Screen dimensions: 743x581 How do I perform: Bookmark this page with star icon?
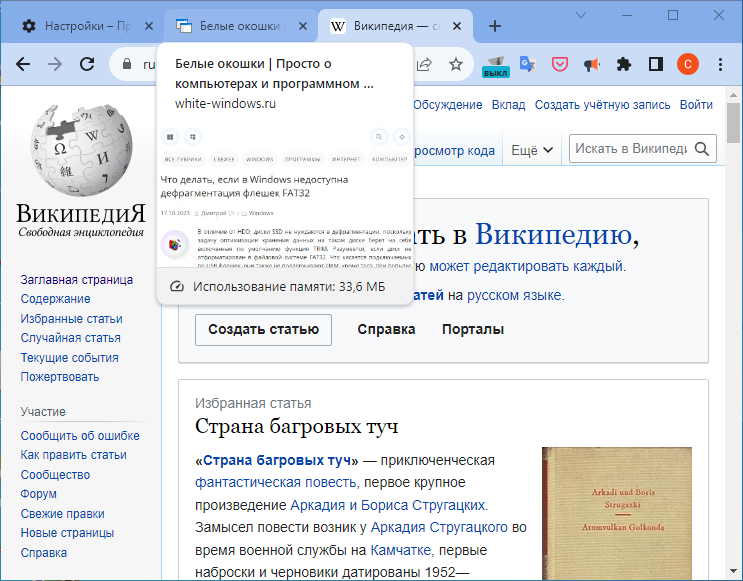[x=456, y=64]
